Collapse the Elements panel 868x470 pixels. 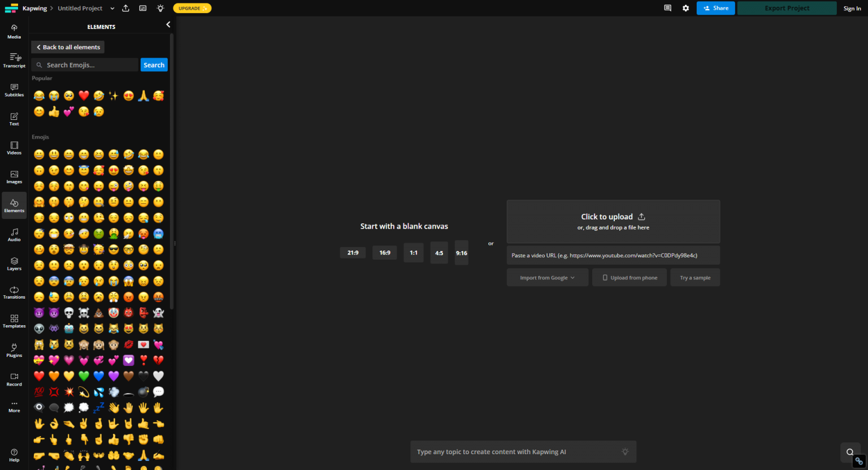coord(168,25)
